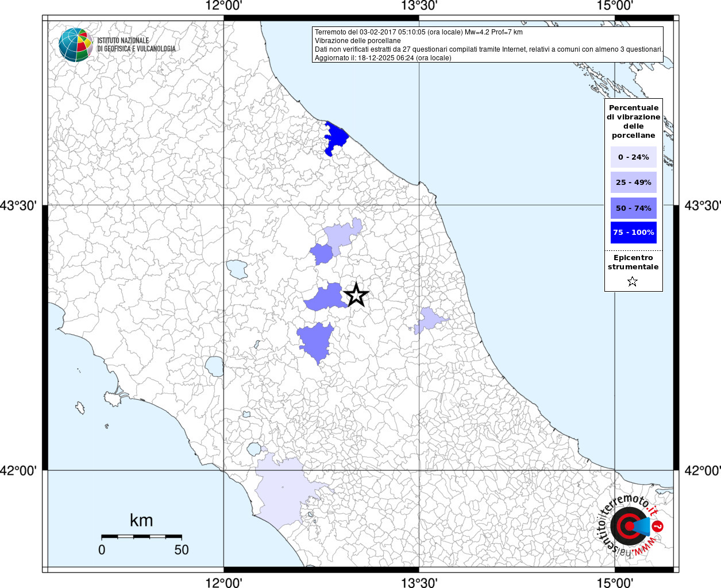This screenshot has width=721, height=588.
Task: Click the 'Istituto Nazionale di Geofisica e Vulcanologia' text
Action: (x=136, y=45)
